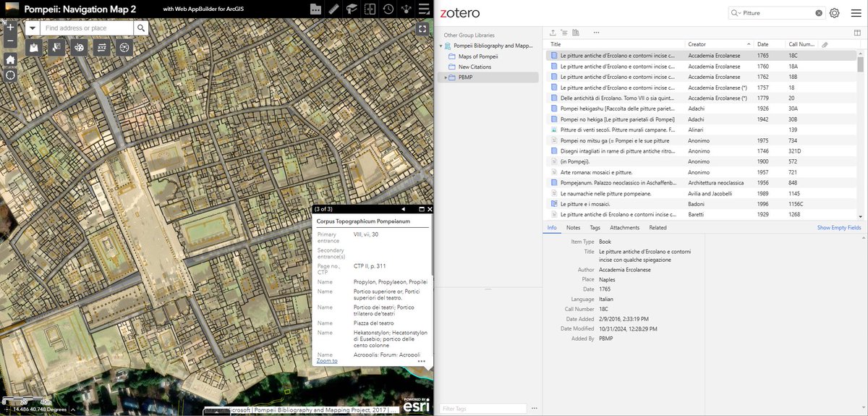Select the Info tab
This screenshot has width=868, height=416.
(552, 228)
